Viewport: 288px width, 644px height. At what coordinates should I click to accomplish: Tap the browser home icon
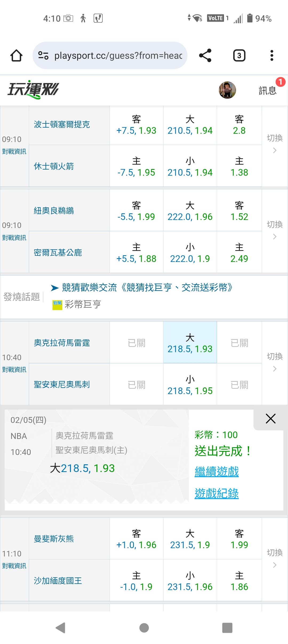click(x=16, y=56)
